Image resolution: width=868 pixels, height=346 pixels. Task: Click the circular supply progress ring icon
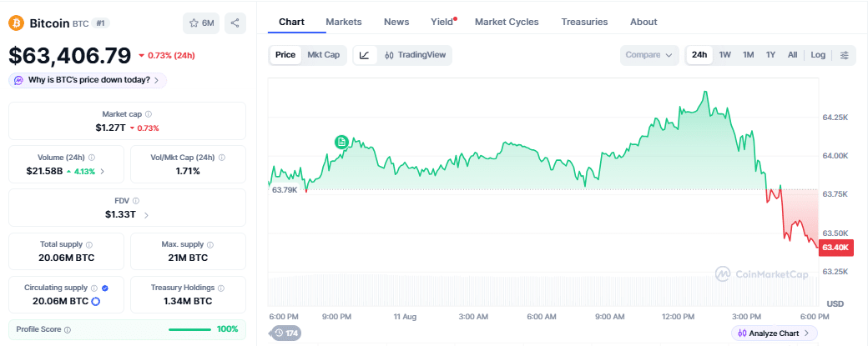95,301
